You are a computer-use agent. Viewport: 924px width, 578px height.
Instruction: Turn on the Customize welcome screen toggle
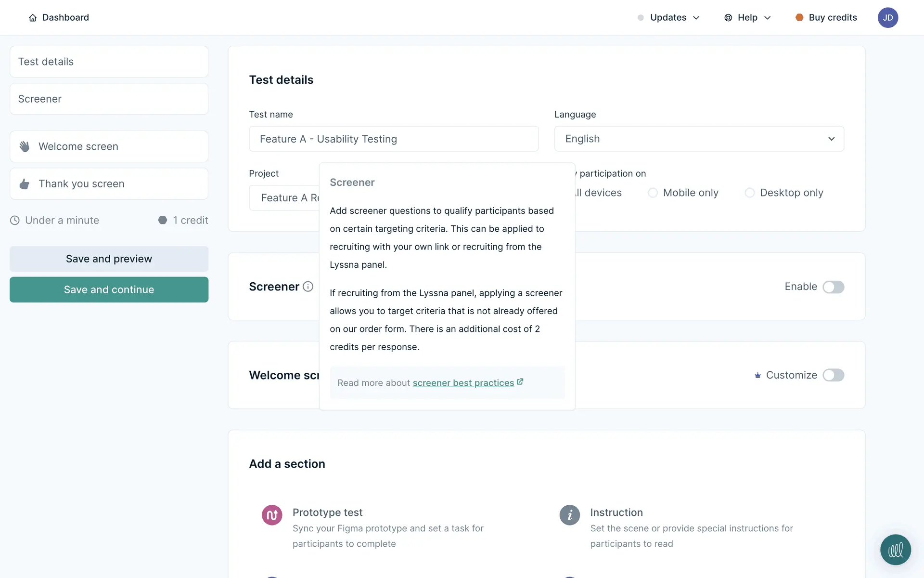833,375
